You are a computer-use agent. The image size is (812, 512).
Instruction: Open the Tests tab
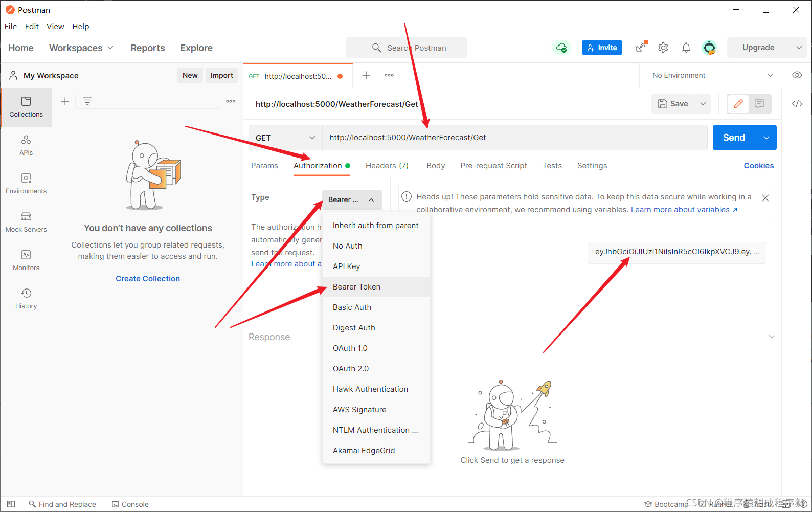coord(552,165)
